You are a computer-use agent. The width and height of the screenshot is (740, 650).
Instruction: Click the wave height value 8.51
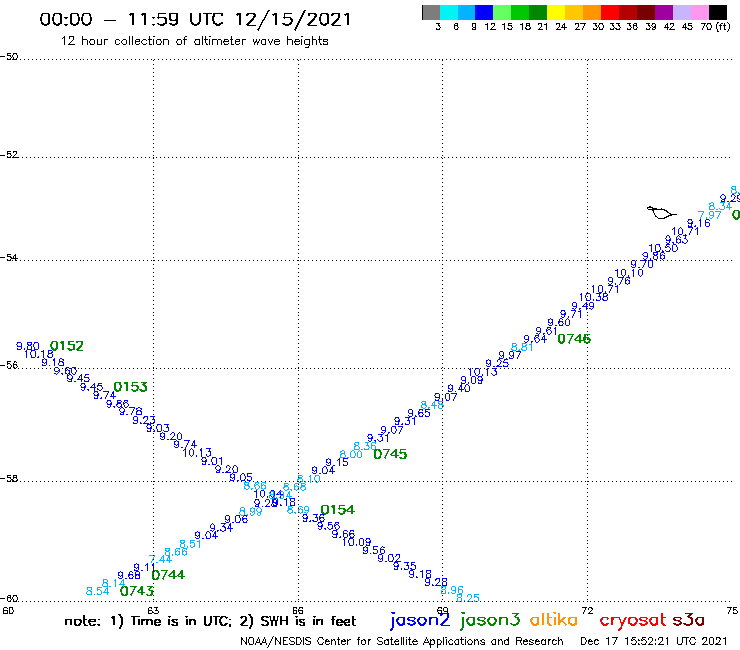190,544
